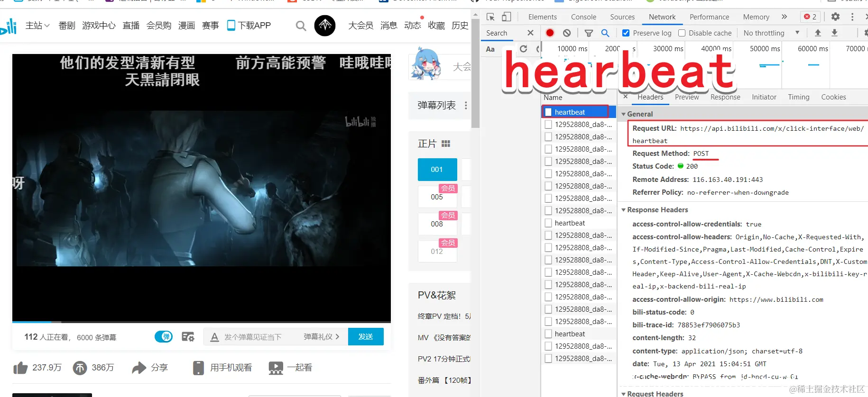
Task: Switch to the Sources tab
Action: (x=622, y=17)
